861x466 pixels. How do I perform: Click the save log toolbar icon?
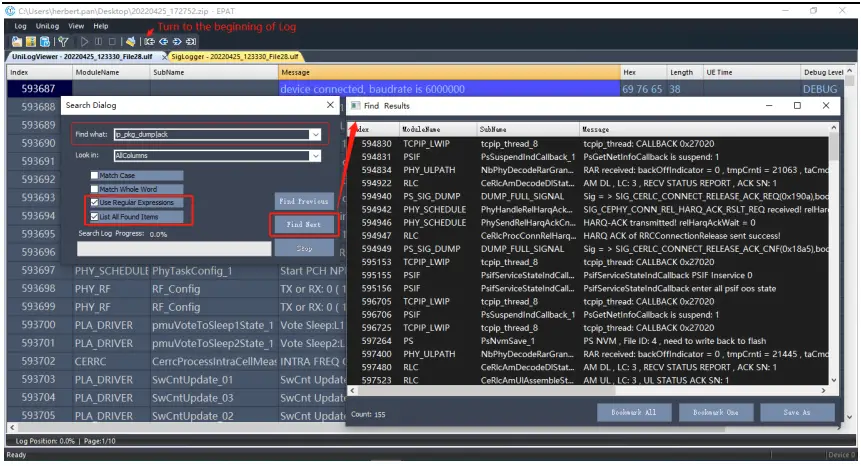pyautogui.click(x=45, y=42)
